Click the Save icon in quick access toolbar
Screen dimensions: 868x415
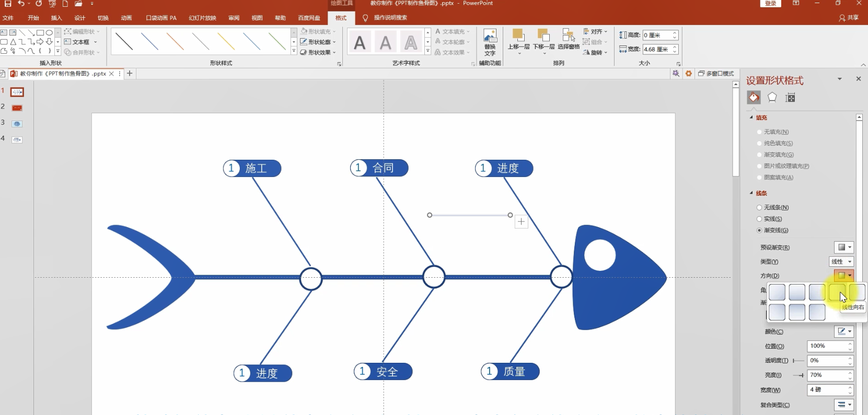click(x=8, y=4)
